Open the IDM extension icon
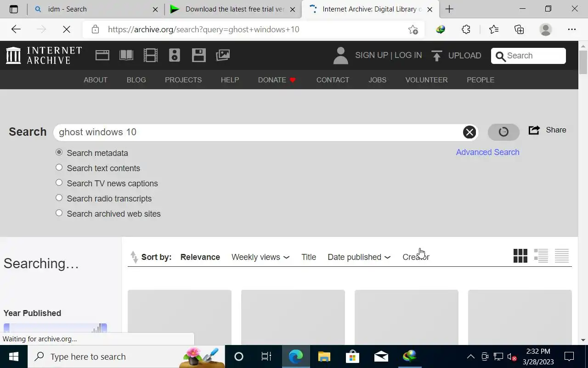The image size is (588, 368). tap(441, 29)
